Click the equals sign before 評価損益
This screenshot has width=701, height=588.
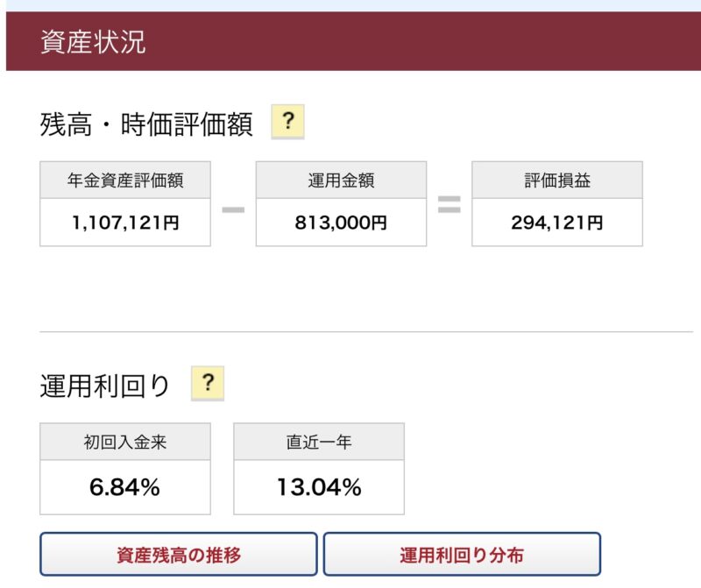coord(450,204)
